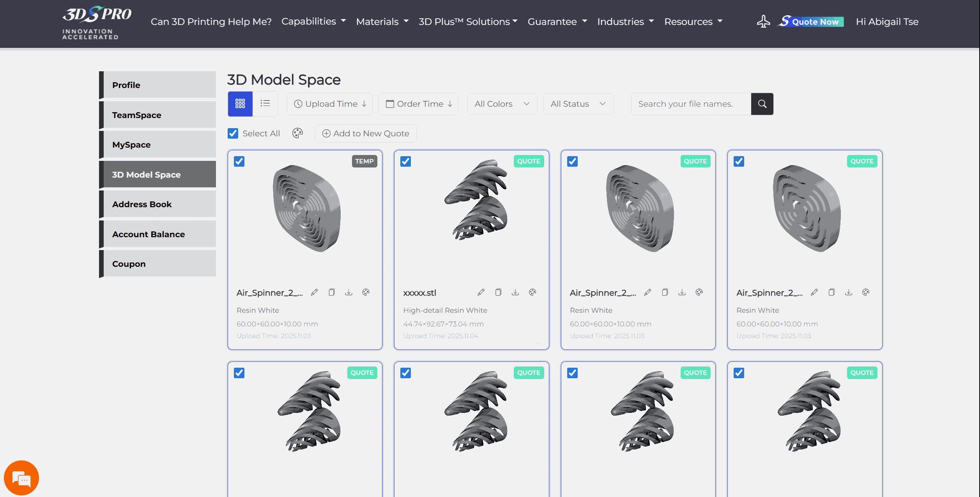Switch to the 3D Model Space section
The width and height of the screenshot is (980, 497).
pos(146,174)
